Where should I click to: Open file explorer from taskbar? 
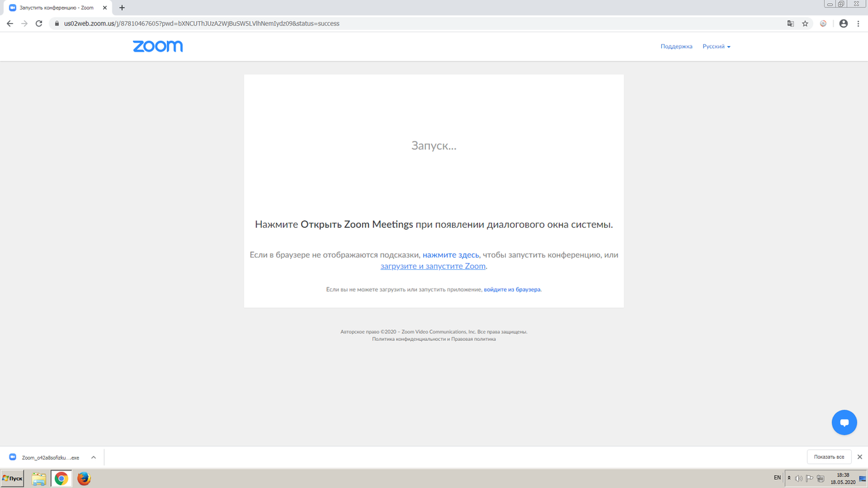pos(39,479)
